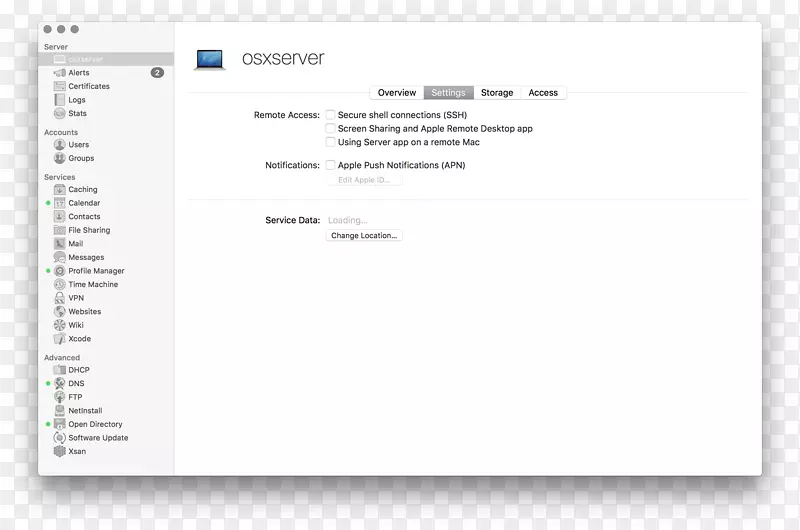This screenshot has height=530, width=800.
Task: Select the Websites service icon
Action: point(60,312)
